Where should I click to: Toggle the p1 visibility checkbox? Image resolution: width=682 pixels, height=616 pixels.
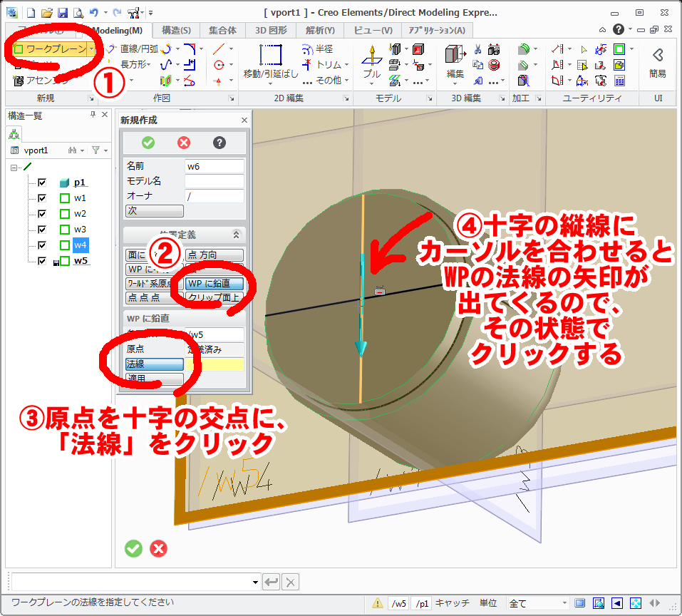click(x=41, y=182)
